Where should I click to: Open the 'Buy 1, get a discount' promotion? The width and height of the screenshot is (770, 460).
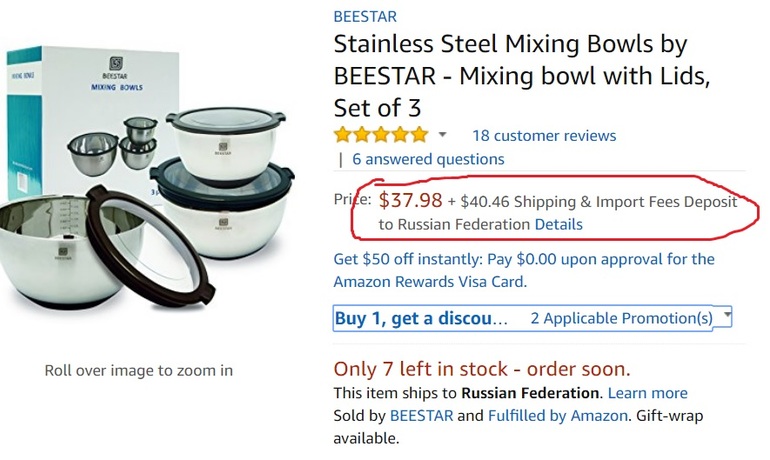coord(421,318)
